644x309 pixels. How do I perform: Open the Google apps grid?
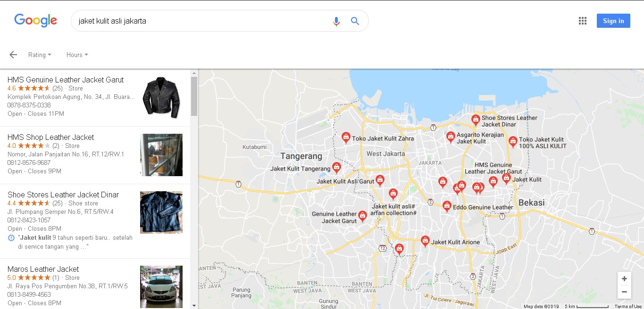[x=583, y=21]
